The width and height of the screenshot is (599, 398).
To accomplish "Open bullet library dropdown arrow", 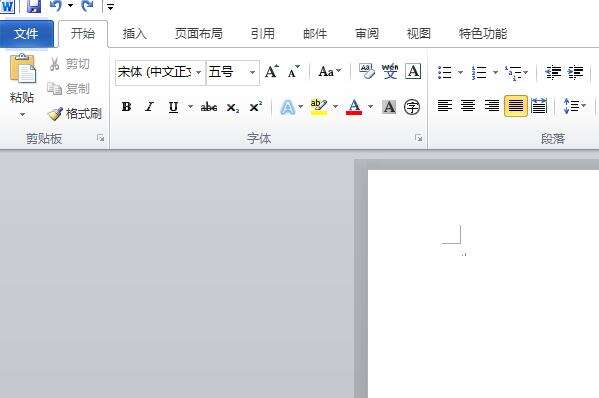I will [x=460, y=72].
